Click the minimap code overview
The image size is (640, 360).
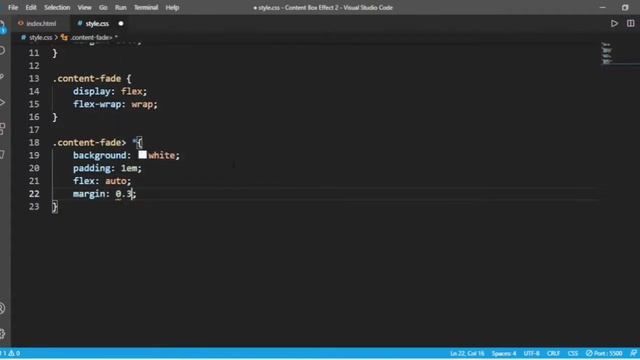(x=608, y=53)
